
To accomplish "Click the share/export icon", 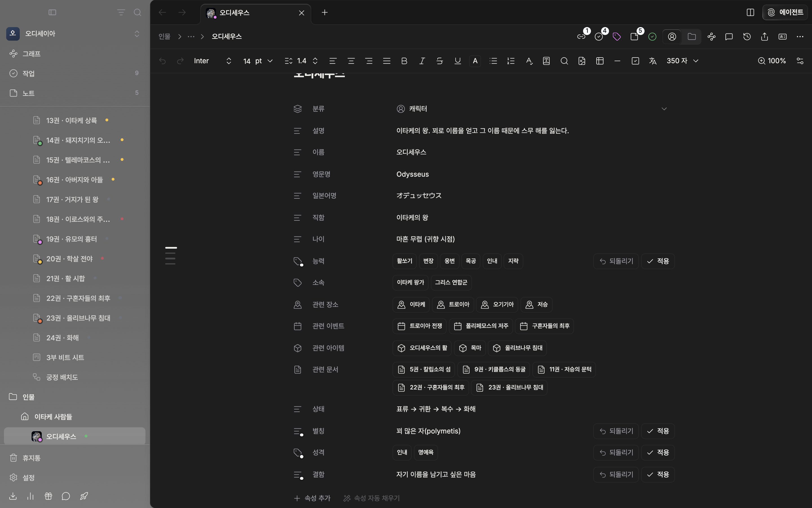I will [765, 37].
